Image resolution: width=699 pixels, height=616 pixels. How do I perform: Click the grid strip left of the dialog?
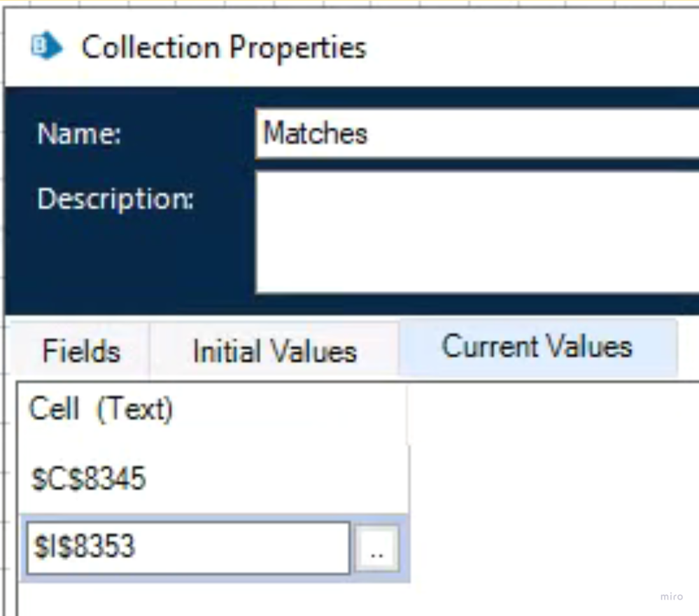[1, 350]
